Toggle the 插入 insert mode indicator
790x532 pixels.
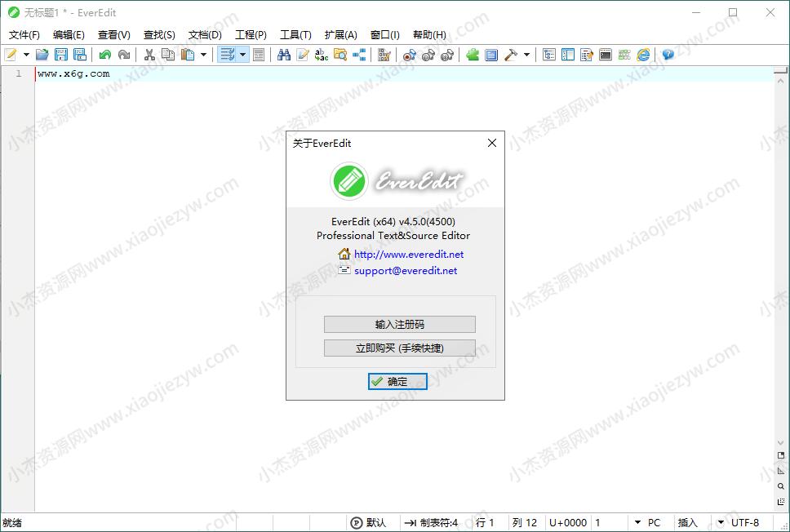[x=688, y=523]
